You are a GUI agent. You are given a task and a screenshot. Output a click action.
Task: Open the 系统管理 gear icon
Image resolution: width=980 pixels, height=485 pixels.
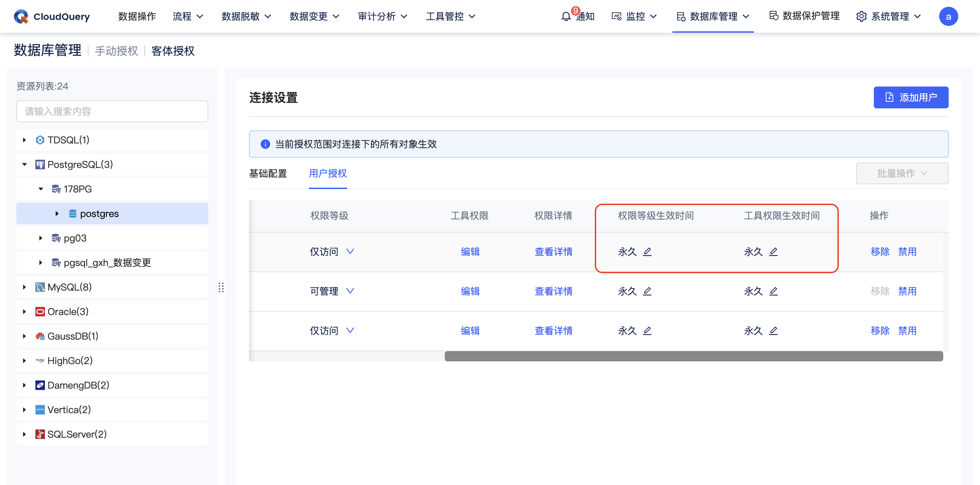(861, 16)
